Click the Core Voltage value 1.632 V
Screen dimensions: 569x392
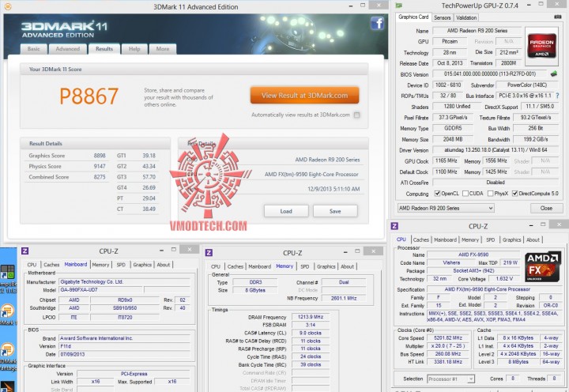click(504, 279)
